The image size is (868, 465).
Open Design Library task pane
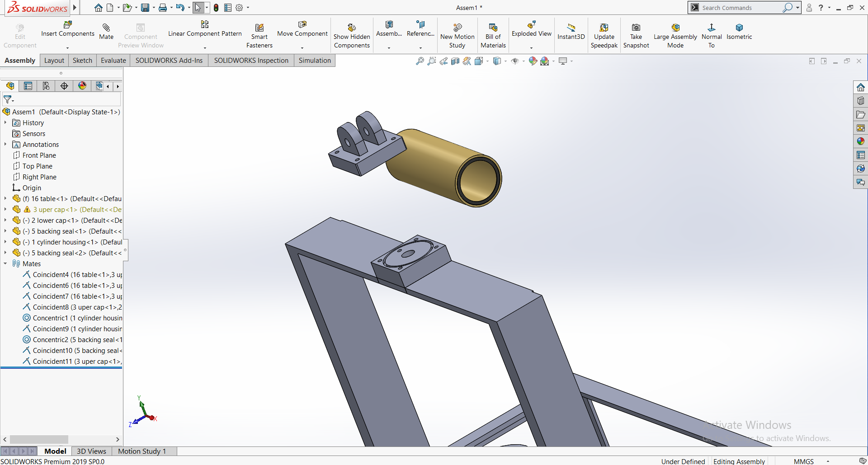[x=861, y=101]
